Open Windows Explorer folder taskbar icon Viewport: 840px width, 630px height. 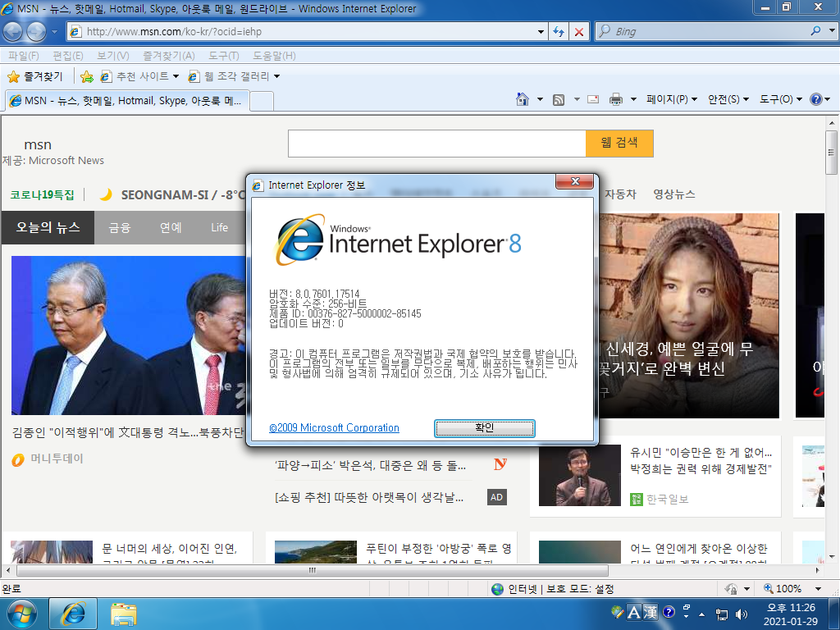pyautogui.click(x=124, y=614)
